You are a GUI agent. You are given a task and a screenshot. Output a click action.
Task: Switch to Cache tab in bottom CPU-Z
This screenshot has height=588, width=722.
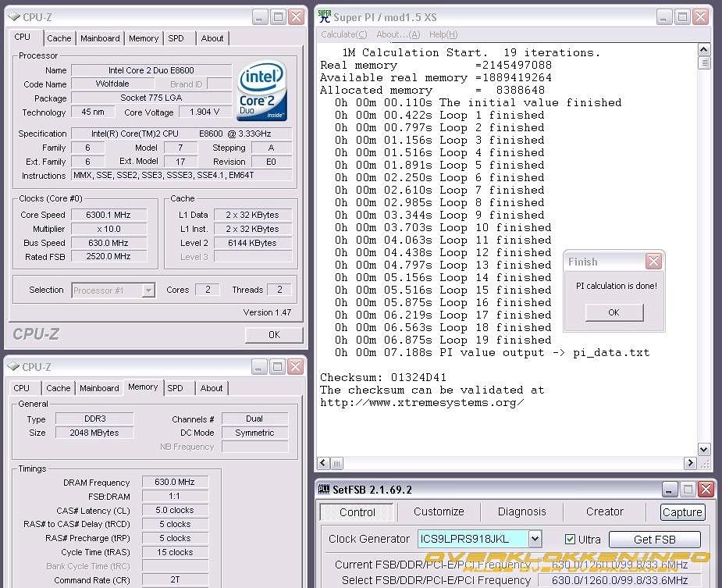(59, 388)
